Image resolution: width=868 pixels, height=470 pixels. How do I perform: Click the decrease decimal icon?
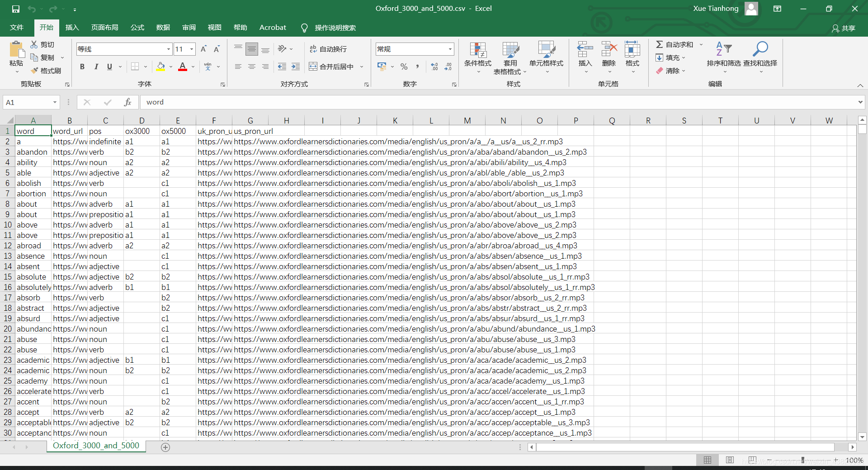pos(448,66)
